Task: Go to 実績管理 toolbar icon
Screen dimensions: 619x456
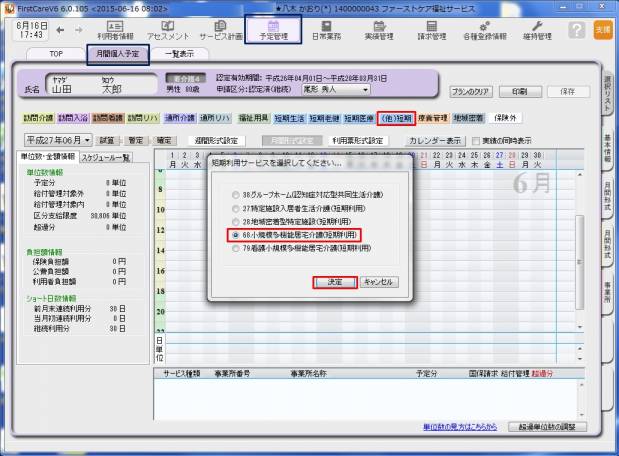Action: [378, 31]
